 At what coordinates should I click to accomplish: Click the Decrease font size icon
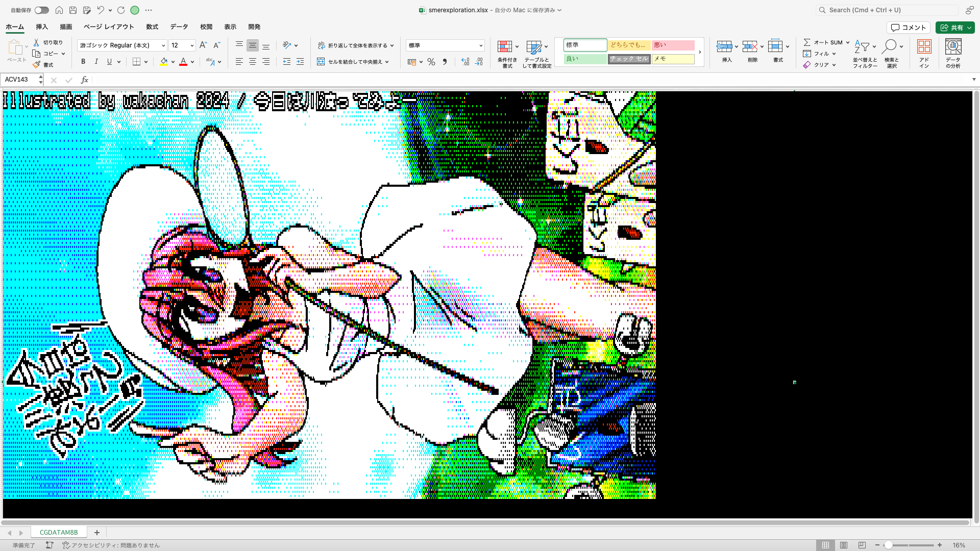click(216, 45)
